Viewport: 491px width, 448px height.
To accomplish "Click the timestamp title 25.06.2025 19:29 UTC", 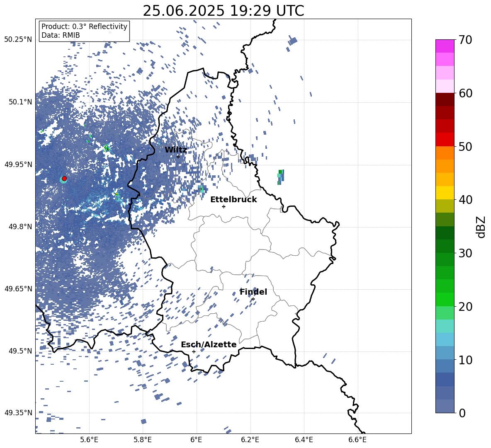I will pyautogui.click(x=224, y=11).
